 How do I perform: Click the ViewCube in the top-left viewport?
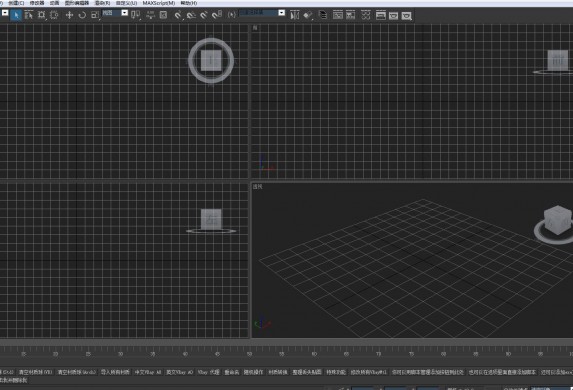(211, 61)
